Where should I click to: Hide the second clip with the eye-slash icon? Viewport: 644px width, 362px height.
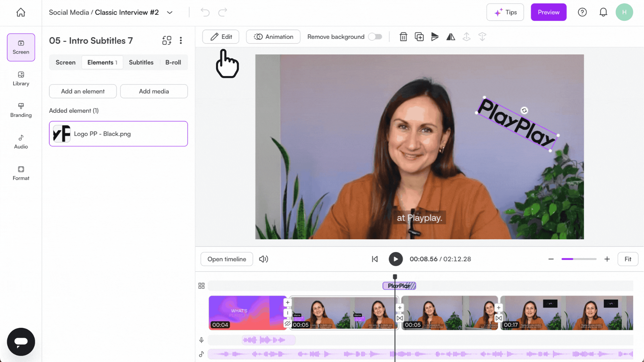click(x=287, y=324)
